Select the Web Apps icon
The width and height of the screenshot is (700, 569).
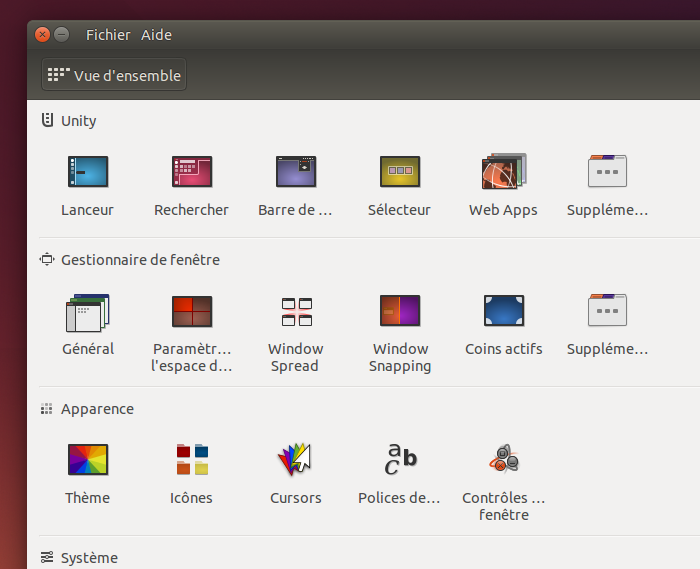[503, 172]
